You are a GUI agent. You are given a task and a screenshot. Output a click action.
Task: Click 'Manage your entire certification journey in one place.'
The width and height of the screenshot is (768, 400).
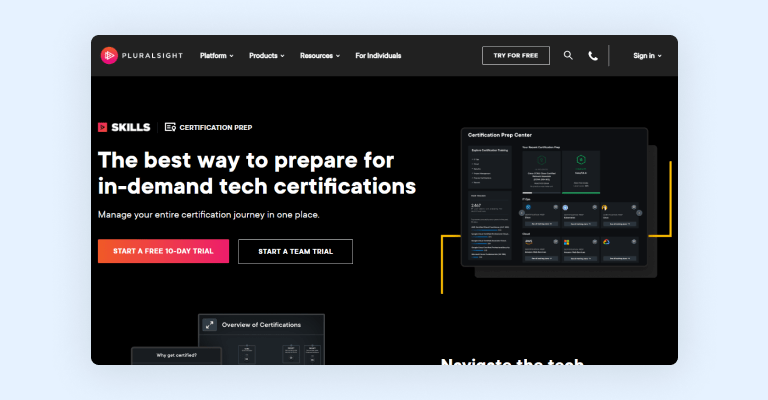[x=209, y=214]
